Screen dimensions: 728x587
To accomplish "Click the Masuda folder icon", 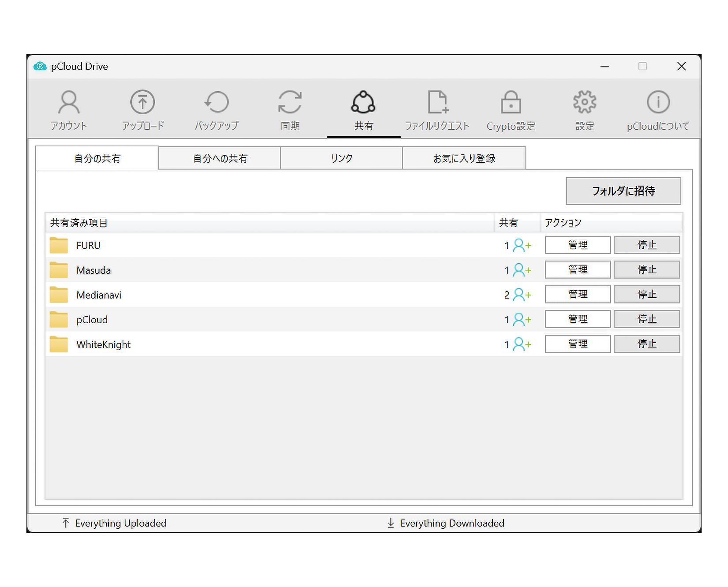I will click(59, 270).
